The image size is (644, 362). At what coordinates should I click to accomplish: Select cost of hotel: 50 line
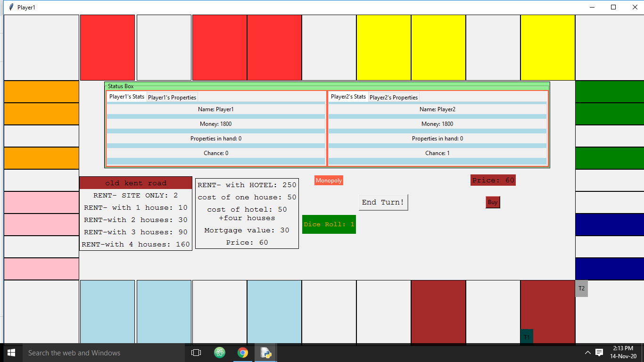tap(247, 209)
